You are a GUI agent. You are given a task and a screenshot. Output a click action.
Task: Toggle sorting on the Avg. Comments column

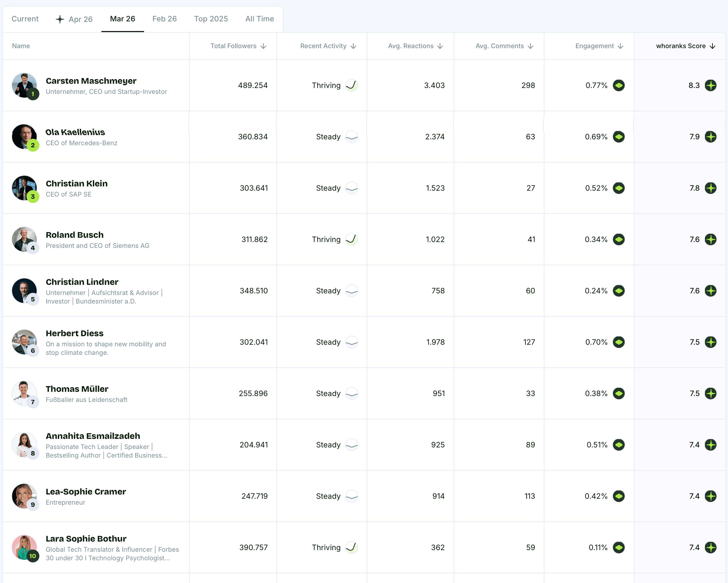point(530,46)
